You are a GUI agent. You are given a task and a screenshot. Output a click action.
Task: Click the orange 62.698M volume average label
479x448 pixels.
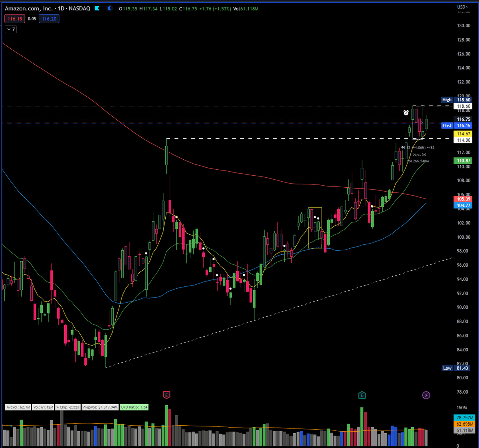click(465, 424)
